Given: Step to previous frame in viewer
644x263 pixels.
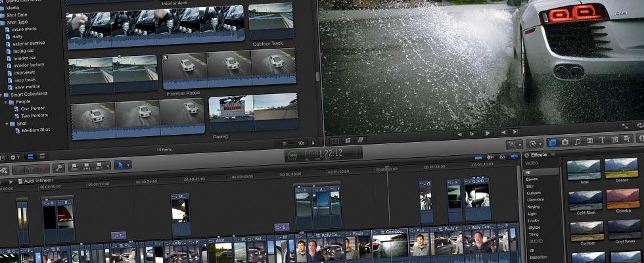Looking at the screenshot, I should pos(460,134).
